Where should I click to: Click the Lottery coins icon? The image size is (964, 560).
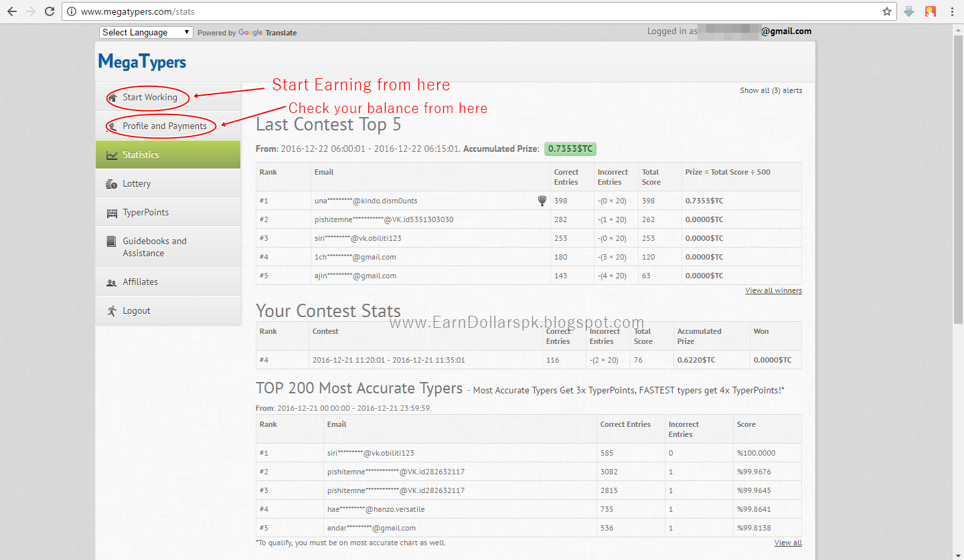coord(112,184)
